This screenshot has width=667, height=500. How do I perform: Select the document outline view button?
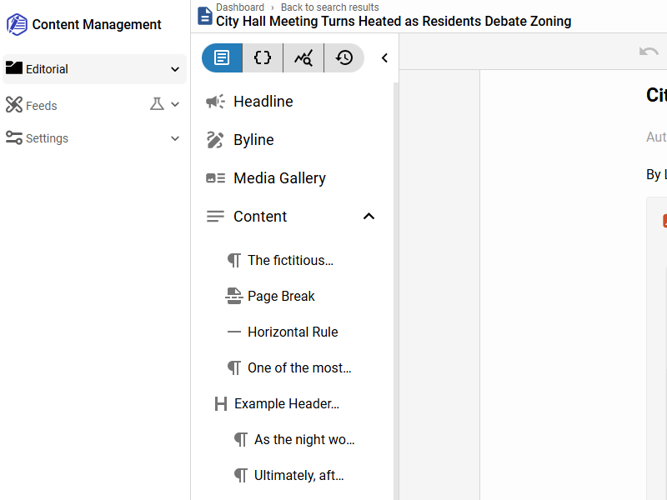pyautogui.click(x=222, y=58)
